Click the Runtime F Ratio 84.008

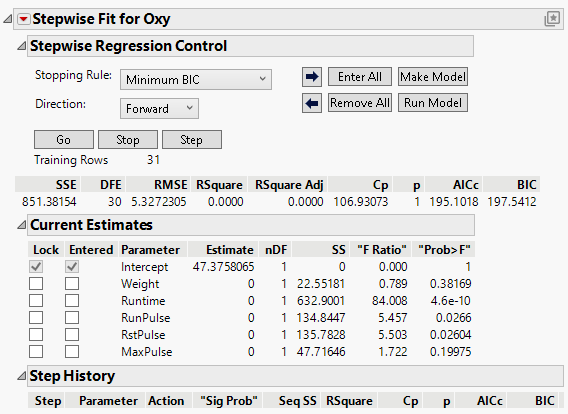tap(390, 301)
